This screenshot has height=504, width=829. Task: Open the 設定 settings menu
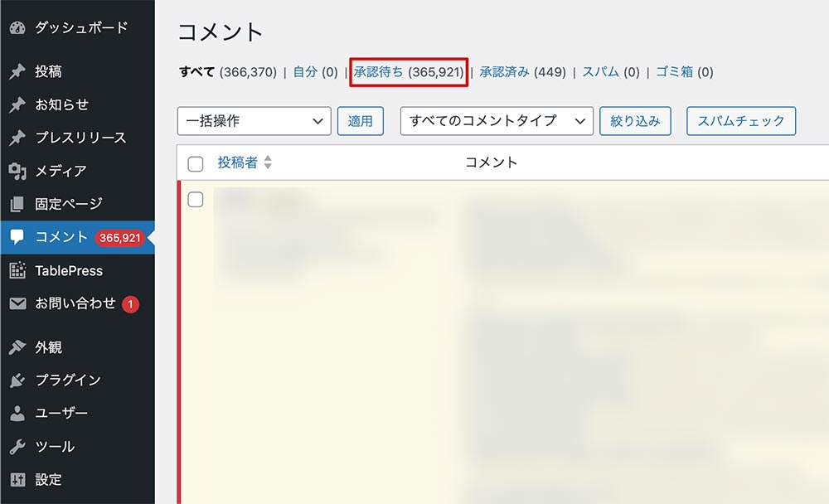48,479
